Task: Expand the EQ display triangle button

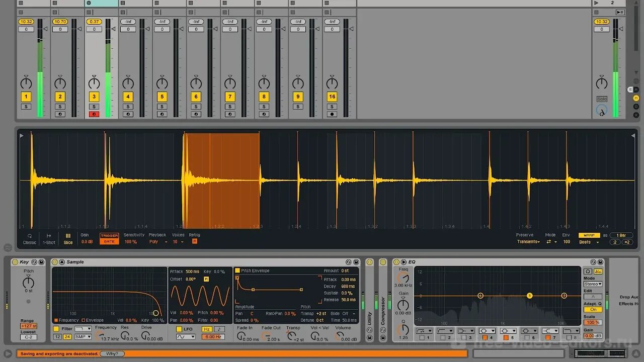Action: point(404,262)
